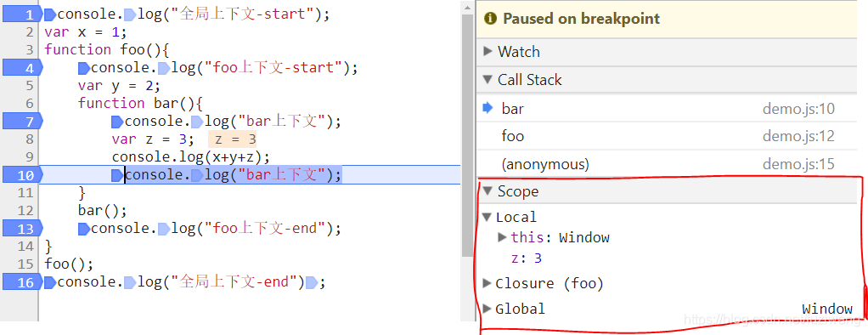Toggle the breakpoint on line 10
The image size is (868, 335).
point(22,175)
